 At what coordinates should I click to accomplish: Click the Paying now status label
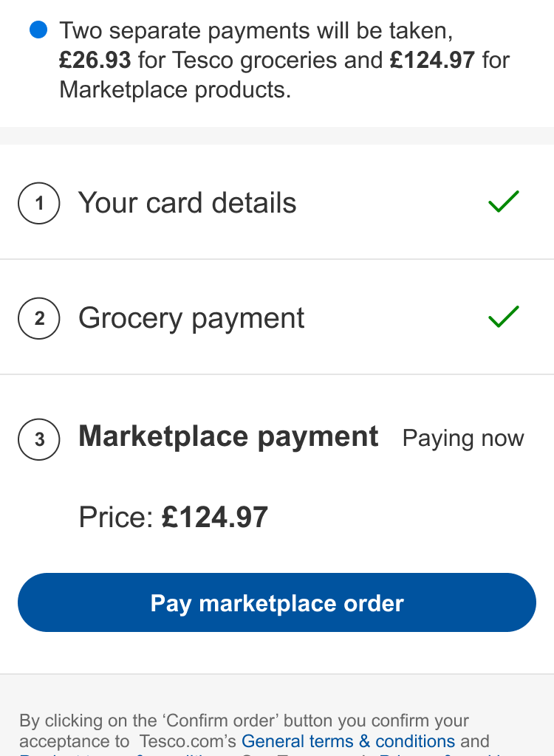pyautogui.click(x=463, y=439)
